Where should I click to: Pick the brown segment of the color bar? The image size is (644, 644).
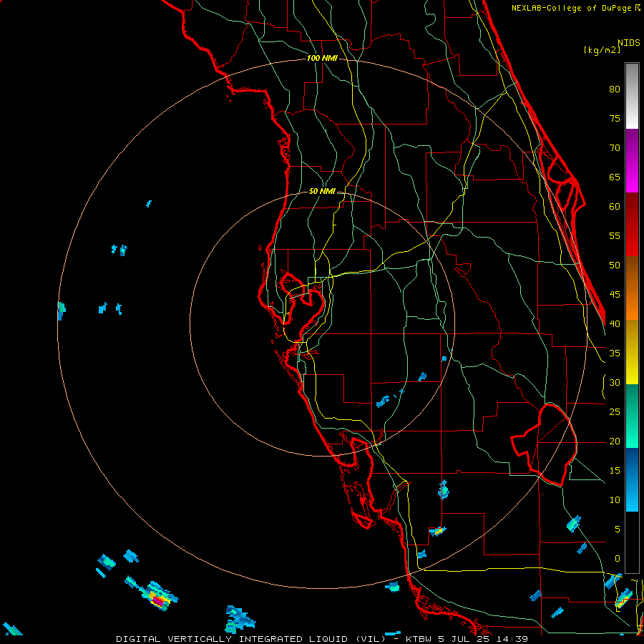pos(632,272)
